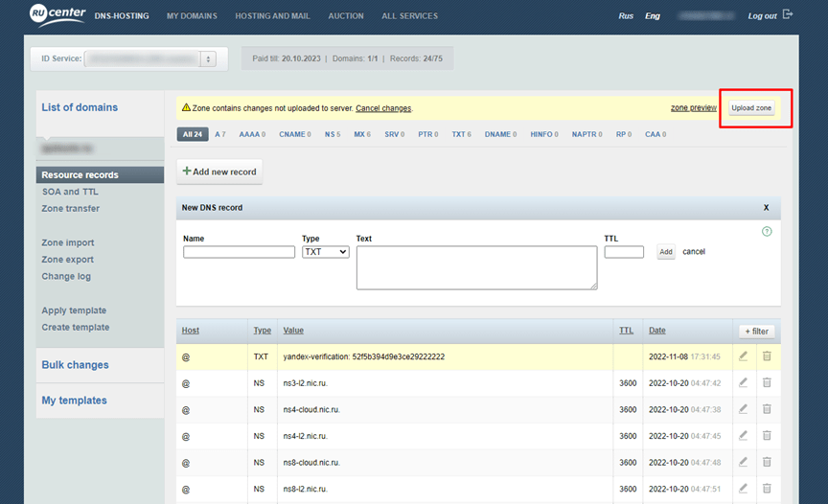
Task: Click Cancel changes link
Action: pyautogui.click(x=383, y=108)
